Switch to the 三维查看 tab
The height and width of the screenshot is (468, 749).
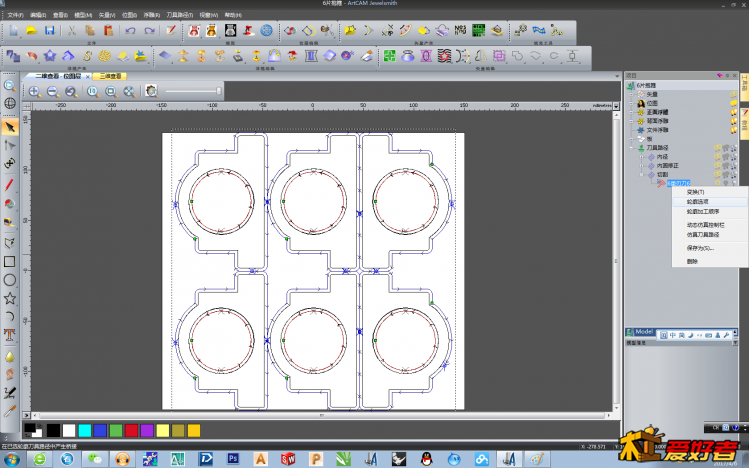click(x=110, y=76)
